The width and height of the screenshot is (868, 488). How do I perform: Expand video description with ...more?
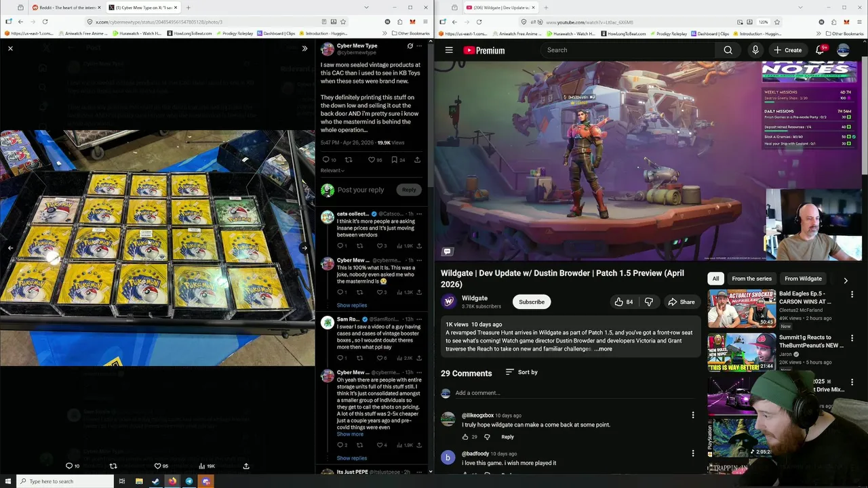[x=604, y=349]
